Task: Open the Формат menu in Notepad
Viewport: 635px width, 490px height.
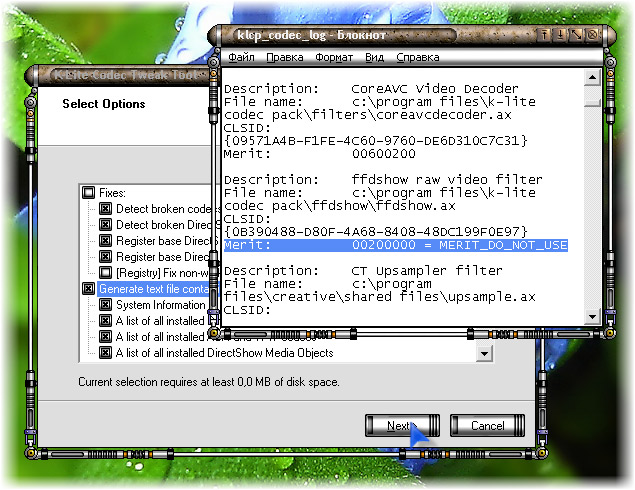Action: click(334, 57)
